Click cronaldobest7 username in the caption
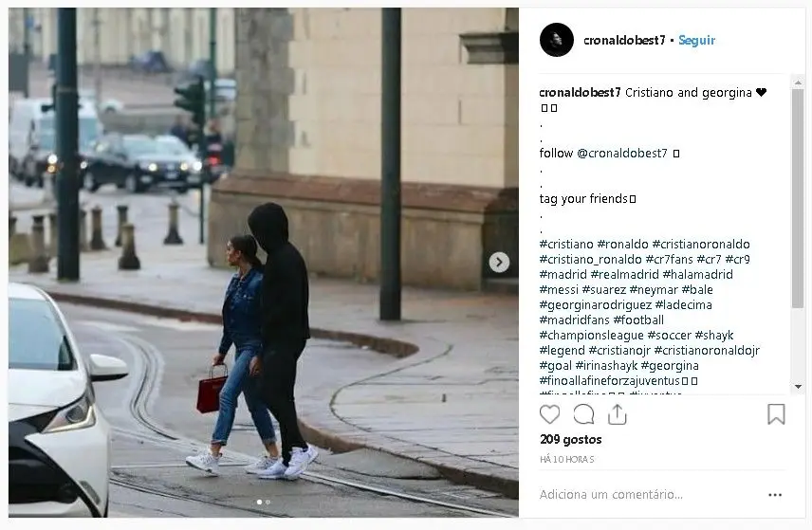 [x=580, y=93]
